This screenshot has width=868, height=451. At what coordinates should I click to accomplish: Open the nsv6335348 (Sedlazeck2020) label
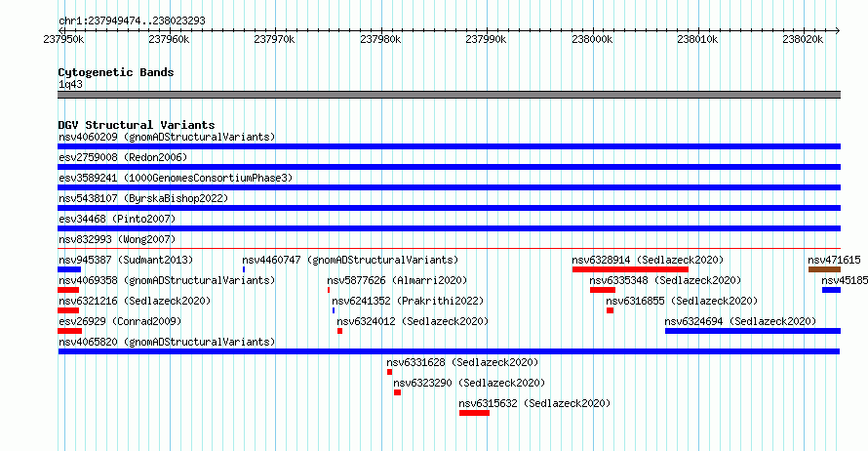665,280
